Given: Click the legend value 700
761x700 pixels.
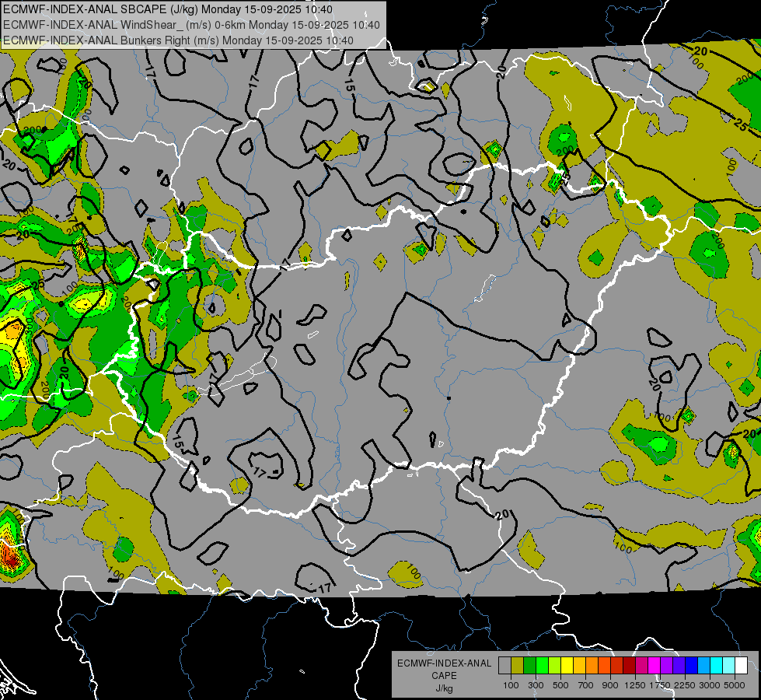Looking at the screenshot, I should 586,685.
